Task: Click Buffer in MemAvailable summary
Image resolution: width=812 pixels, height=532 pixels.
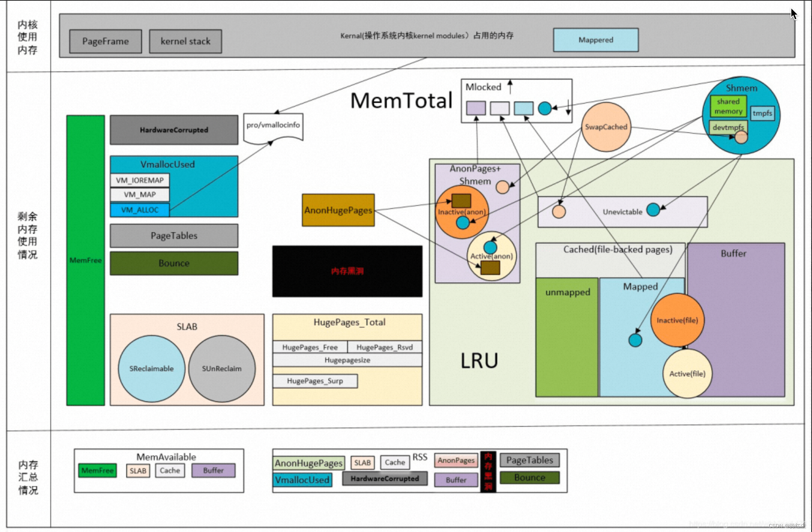Action: (x=213, y=470)
